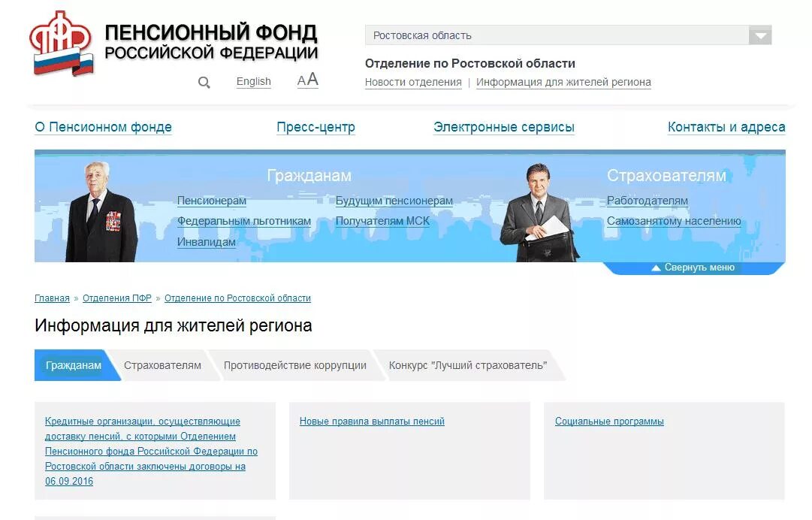The height and width of the screenshot is (520, 812).
Task: Open Новые правила выплаты пенсий link
Action: click(373, 422)
